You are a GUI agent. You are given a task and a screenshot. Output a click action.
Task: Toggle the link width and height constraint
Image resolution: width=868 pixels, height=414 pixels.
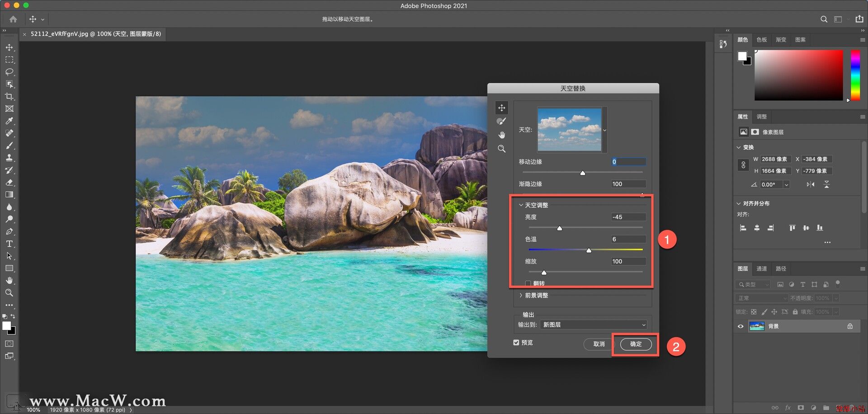743,165
